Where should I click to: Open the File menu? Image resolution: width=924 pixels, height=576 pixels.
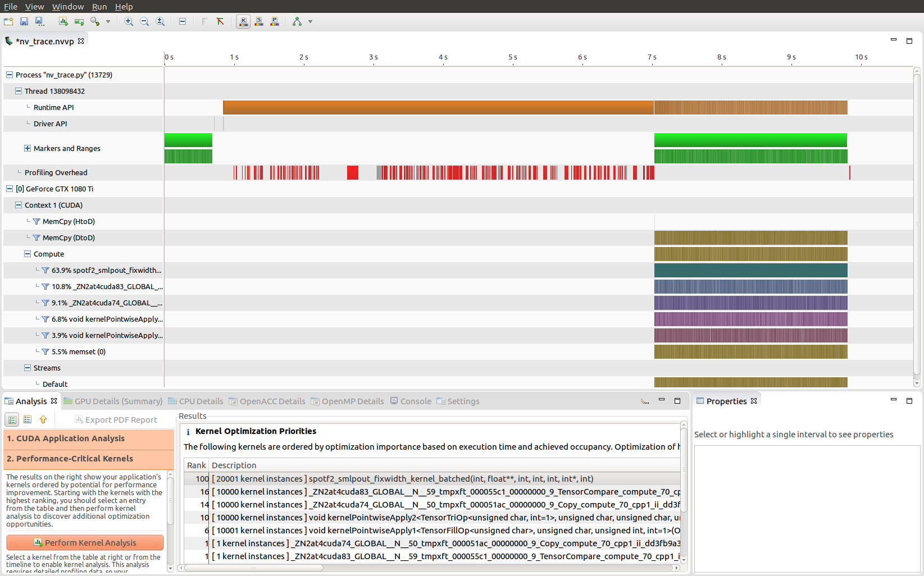tap(11, 6)
